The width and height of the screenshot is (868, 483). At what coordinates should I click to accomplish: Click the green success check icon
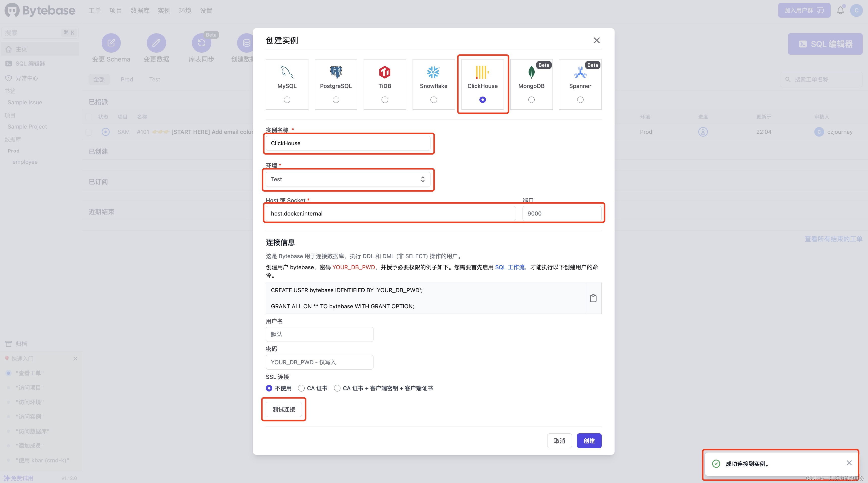coord(716,464)
